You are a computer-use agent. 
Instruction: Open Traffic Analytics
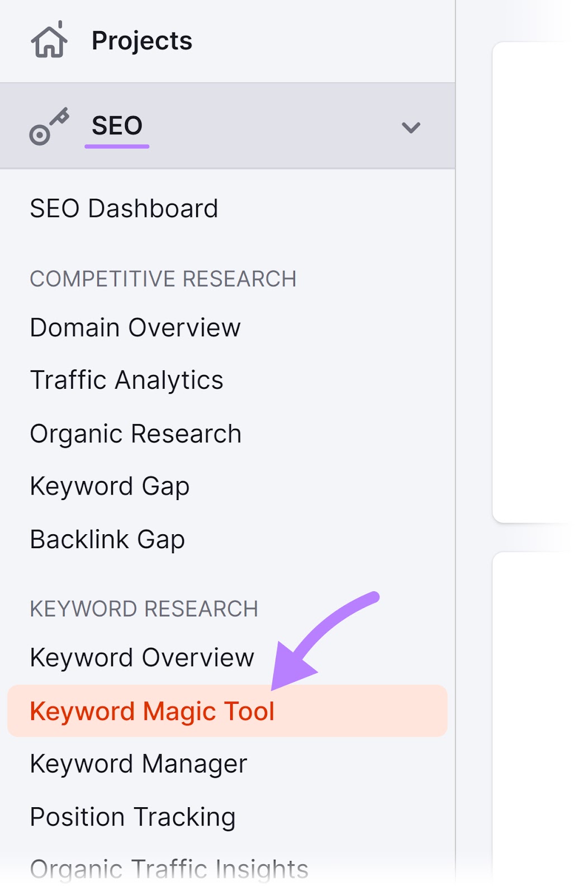click(126, 380)
